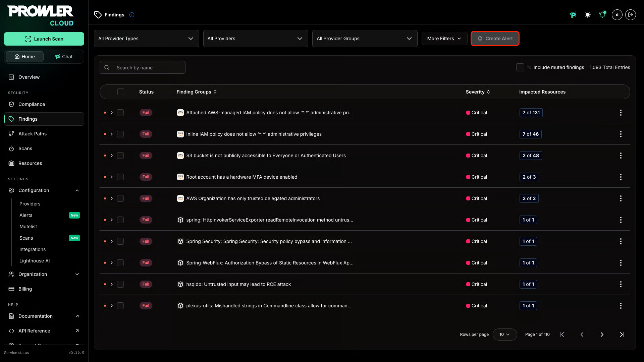The image size is (644, 362).
Task: Switch to the Home tab
Action: [24, 57]
